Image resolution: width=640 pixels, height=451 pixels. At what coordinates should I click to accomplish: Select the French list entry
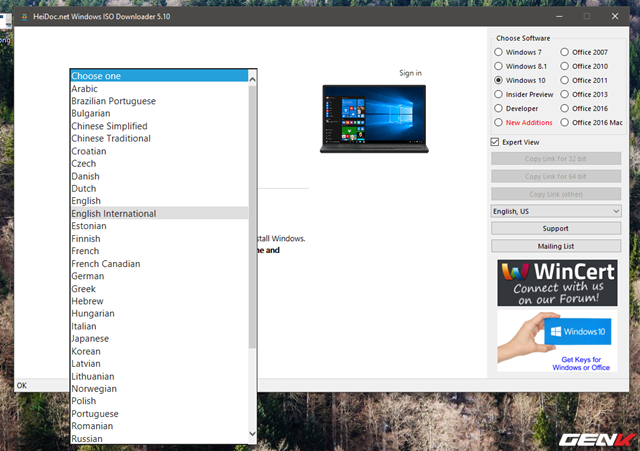[x=159, y=251]
